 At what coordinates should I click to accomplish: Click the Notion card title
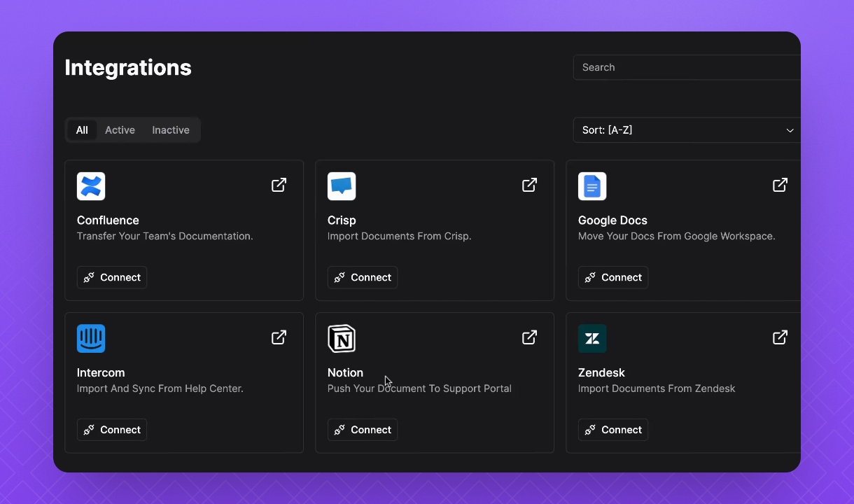[345, 372]
